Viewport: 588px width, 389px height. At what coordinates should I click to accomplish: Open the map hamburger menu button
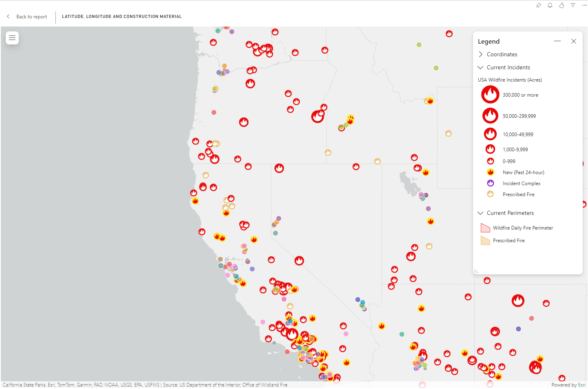[x=12, y=38]
